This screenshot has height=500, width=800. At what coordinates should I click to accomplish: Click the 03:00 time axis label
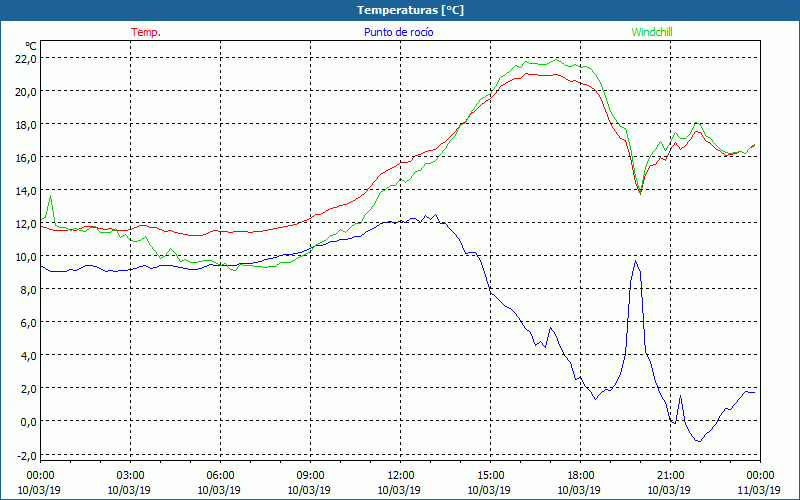(x=130, y=476)
